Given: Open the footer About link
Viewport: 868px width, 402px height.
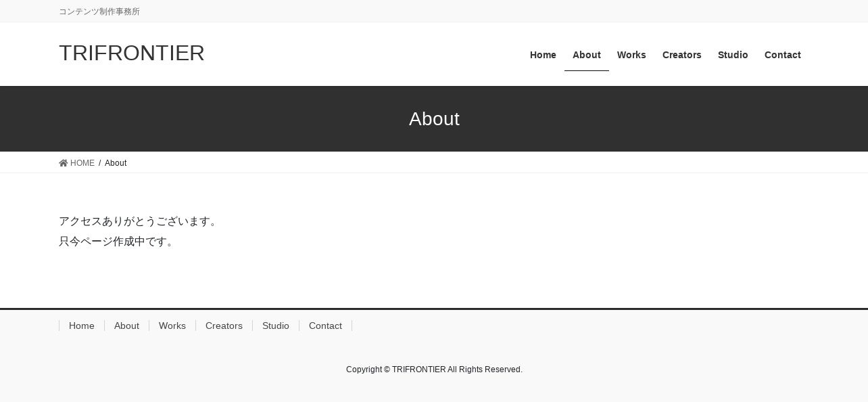Looking at the screenshot, I should click(x=126, y=326).
